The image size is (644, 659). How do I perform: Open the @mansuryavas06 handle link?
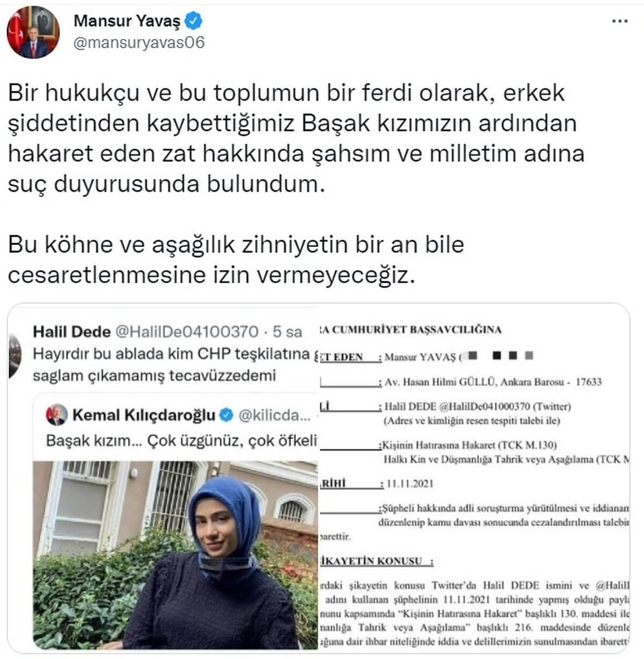tap(139, 42)
